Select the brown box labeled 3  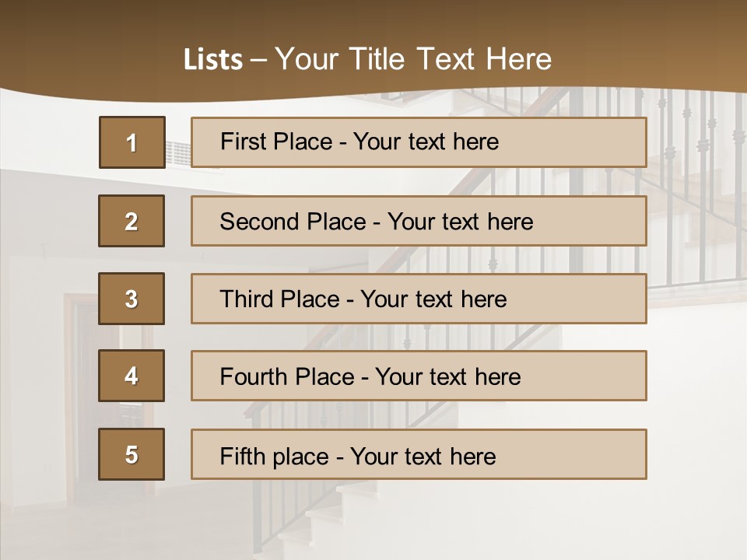click(132, 299)
